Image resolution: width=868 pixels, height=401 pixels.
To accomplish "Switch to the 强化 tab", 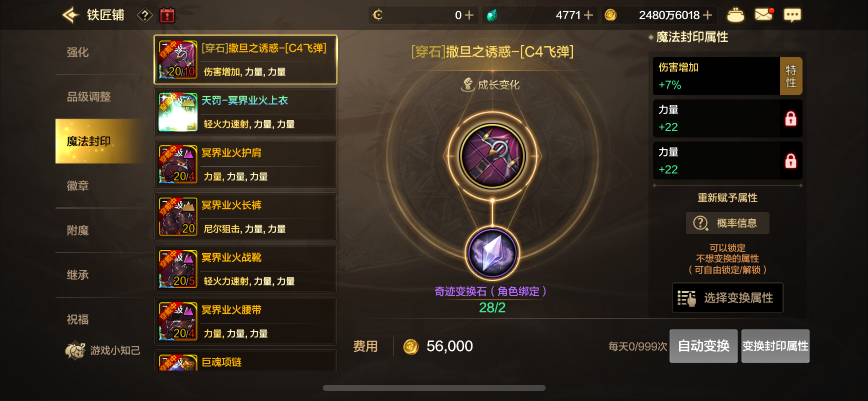I will 78,52.
